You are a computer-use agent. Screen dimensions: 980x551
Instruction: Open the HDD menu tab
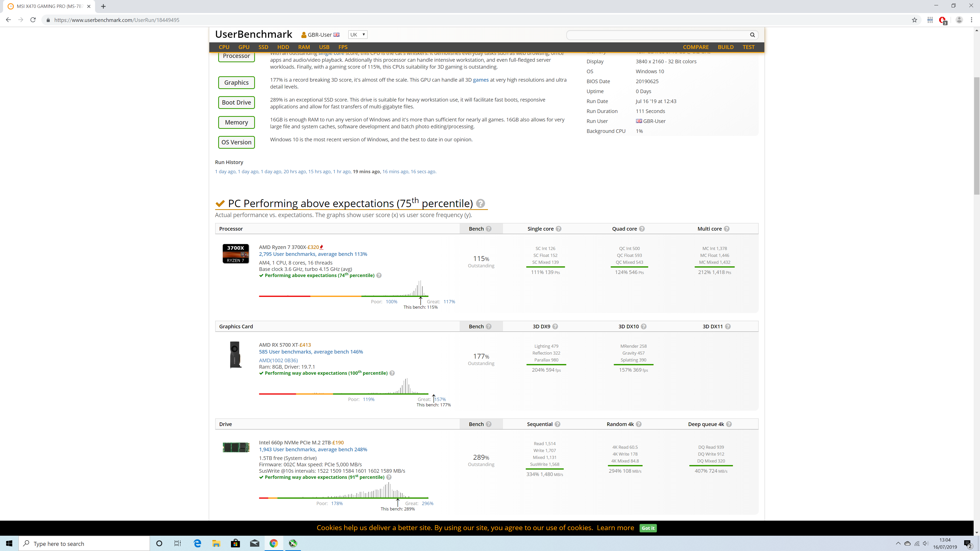(x=283, y=47)
